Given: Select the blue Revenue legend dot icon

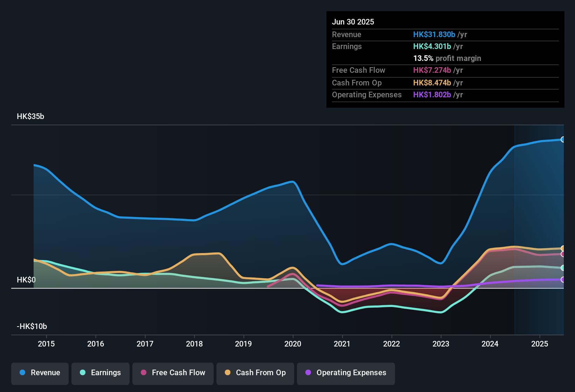Looking at the screenshot, I should tap(22, 373).
